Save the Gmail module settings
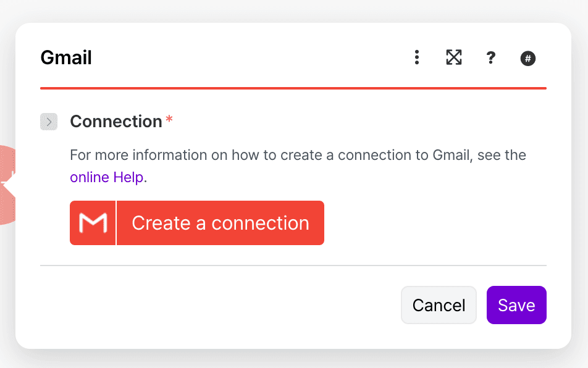 coord(516,304)
